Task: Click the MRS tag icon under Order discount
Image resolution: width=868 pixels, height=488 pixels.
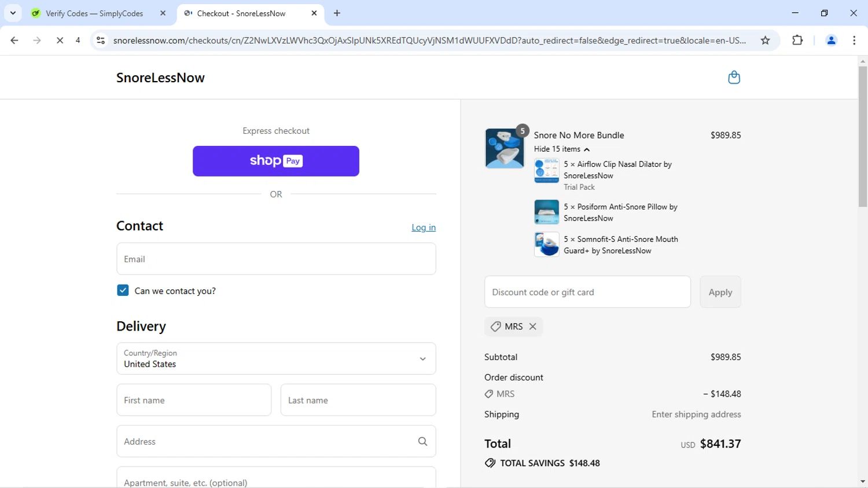Action: click(x=489, y=394)
